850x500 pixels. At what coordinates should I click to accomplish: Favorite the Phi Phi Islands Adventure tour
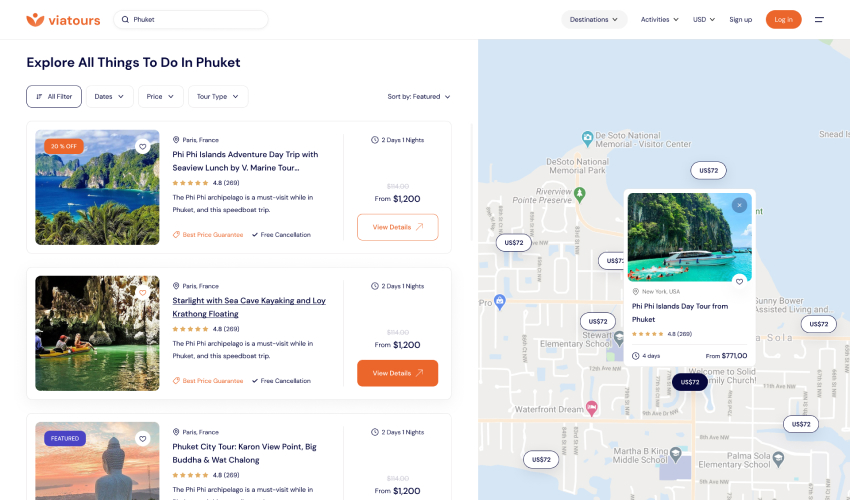click(143, 147)
